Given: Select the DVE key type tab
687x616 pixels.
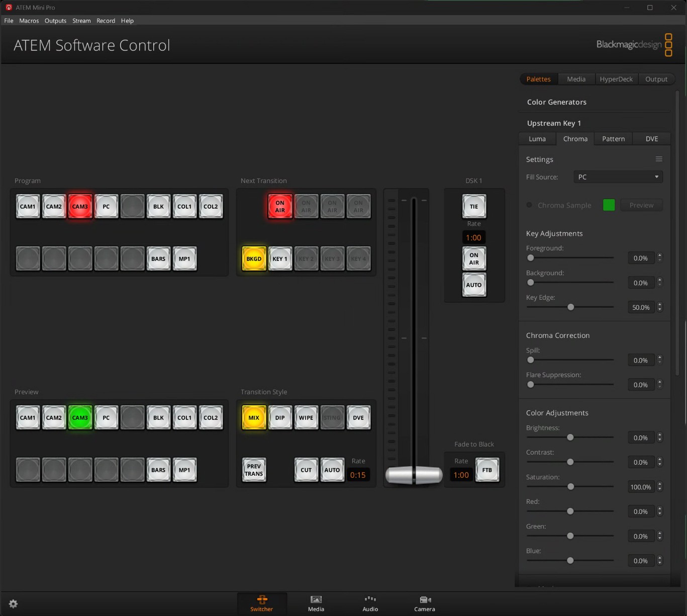Looking at the screenshot, I should point(652,139).
